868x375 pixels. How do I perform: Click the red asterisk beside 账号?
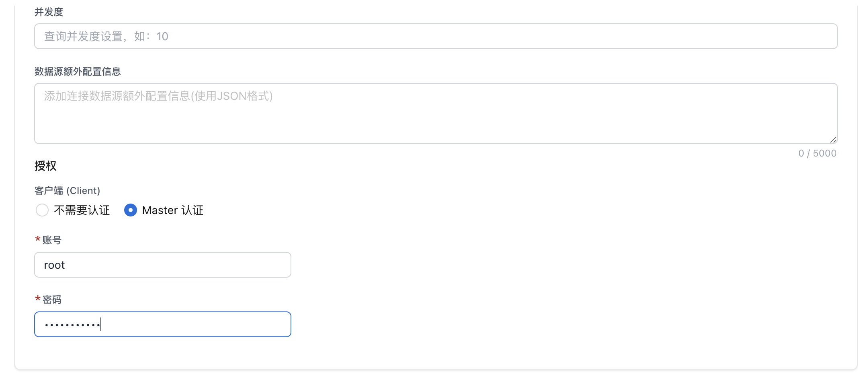(38, 239)
